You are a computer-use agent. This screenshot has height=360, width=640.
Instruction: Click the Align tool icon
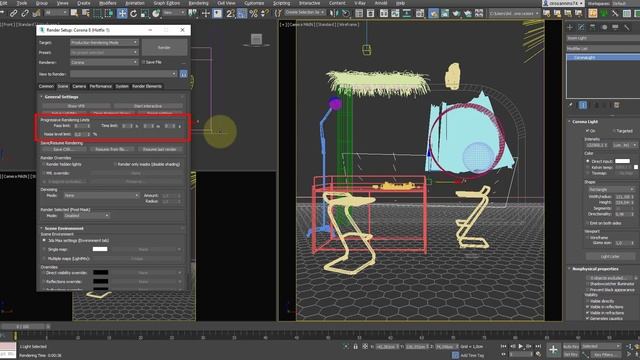point(346,13)
